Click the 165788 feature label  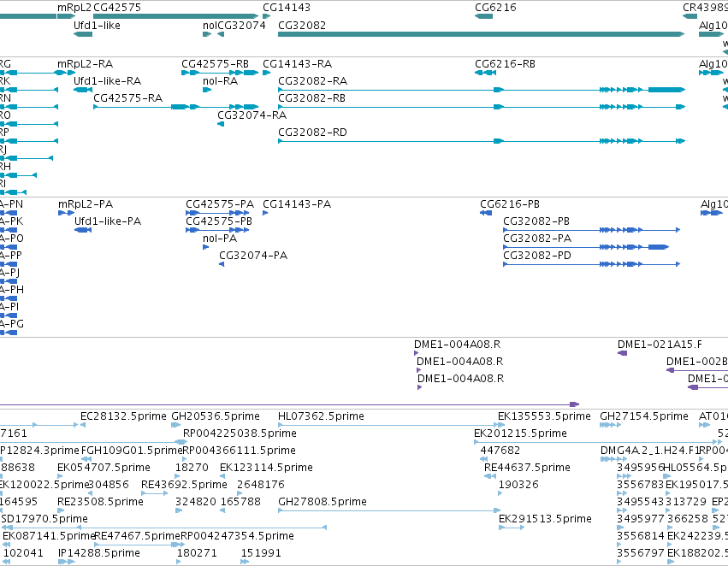[240, 502]
